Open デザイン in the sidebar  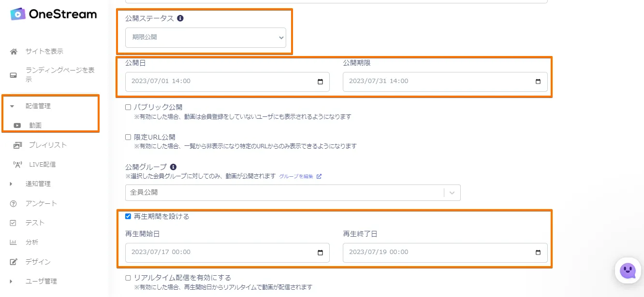pyautogui.click(x=38, y=262)
